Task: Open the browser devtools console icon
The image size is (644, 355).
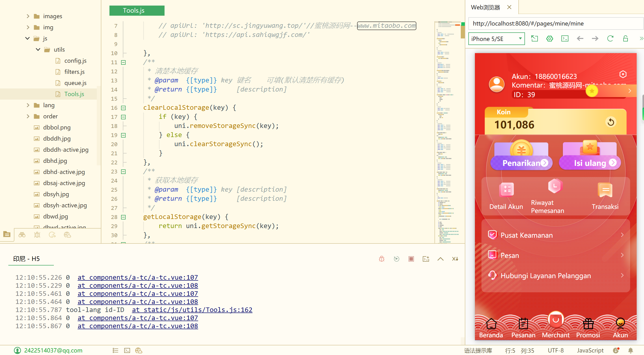Action: [565, 39]
